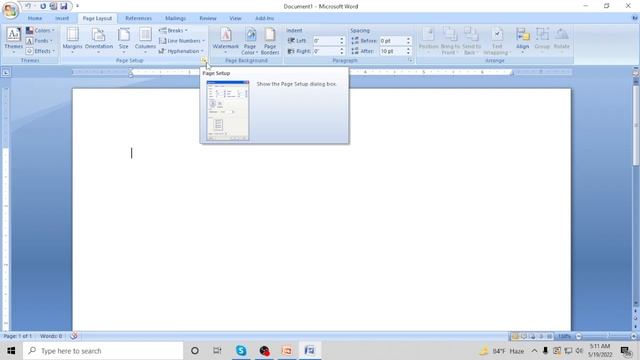Choose page Size options

coord(124,41)
